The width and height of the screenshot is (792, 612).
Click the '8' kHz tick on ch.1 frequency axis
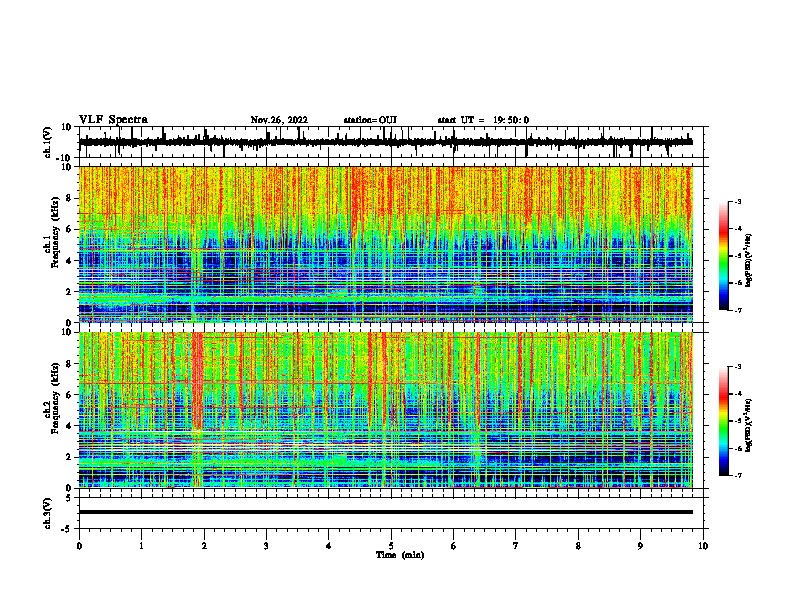[70, 198]
